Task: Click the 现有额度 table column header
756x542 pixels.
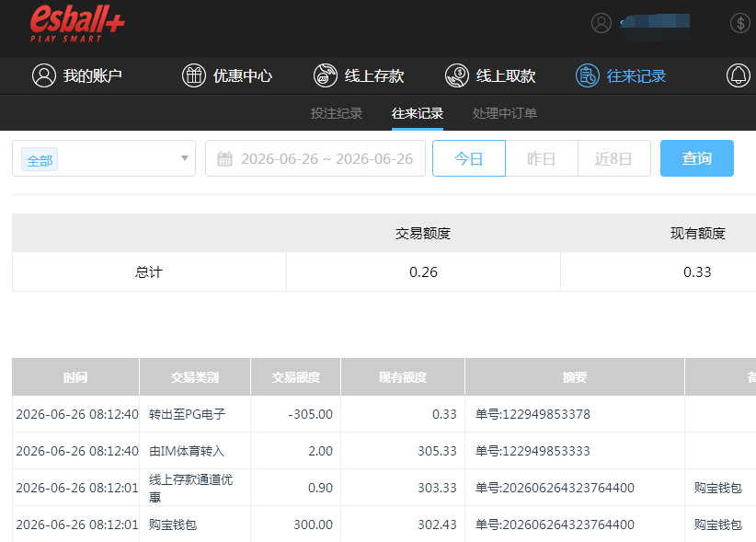Action: [x=403, y=377]
